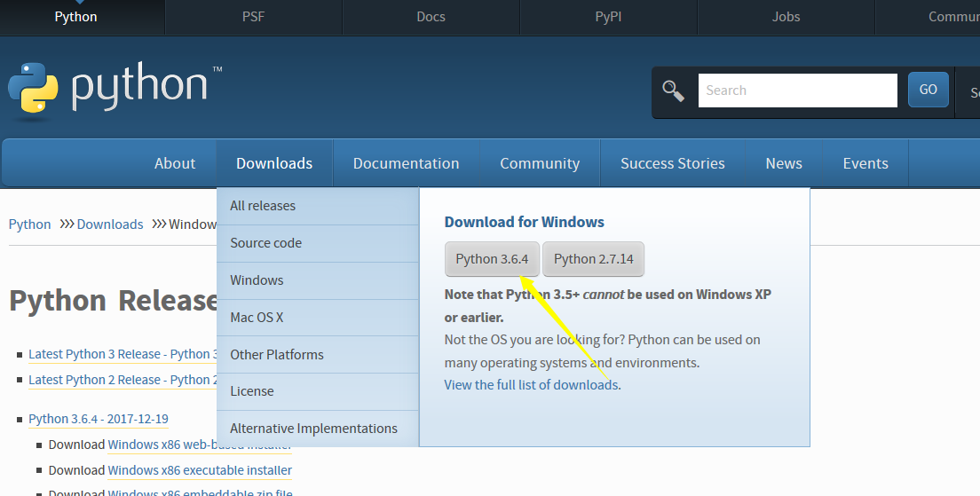Open the Docs top-level tab
The width and height of the screenshot is (980, 496).
[x=431, y=17]
